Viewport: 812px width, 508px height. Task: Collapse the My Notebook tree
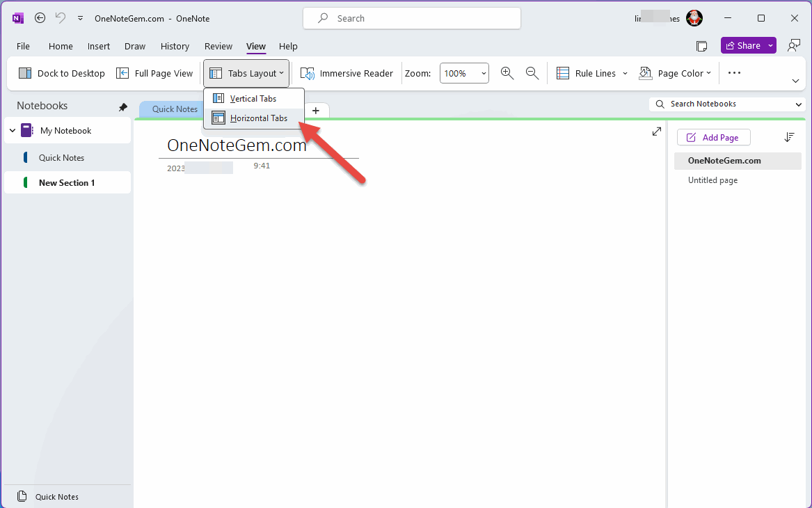(13, 131)
